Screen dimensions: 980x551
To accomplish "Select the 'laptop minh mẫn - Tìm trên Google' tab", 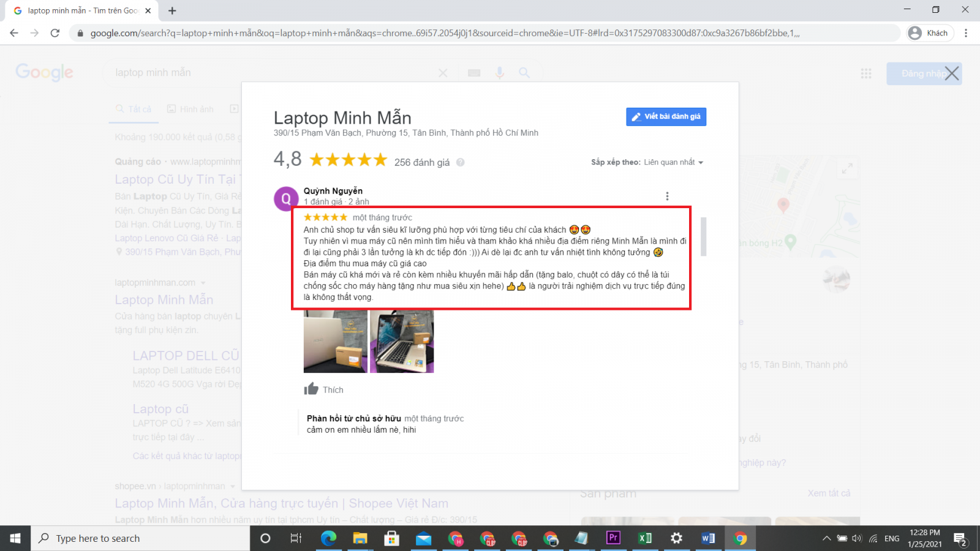I will (83, 10).
